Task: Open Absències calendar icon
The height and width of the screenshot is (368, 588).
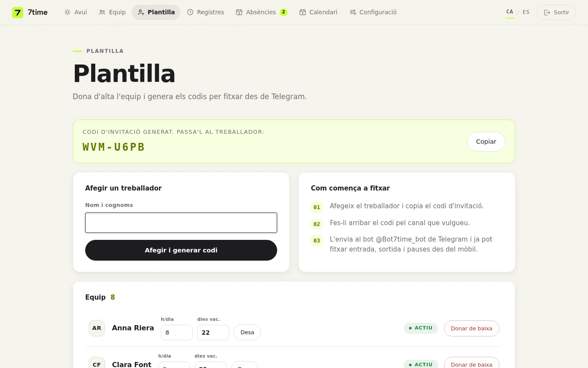Action: coord(239,12)
